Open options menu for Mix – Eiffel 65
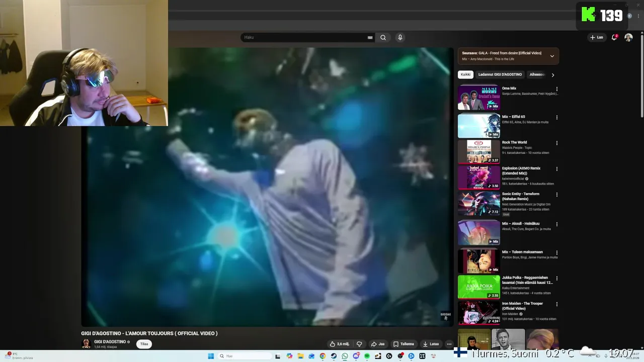Viewport: 644px width, 362px height. 556,117
